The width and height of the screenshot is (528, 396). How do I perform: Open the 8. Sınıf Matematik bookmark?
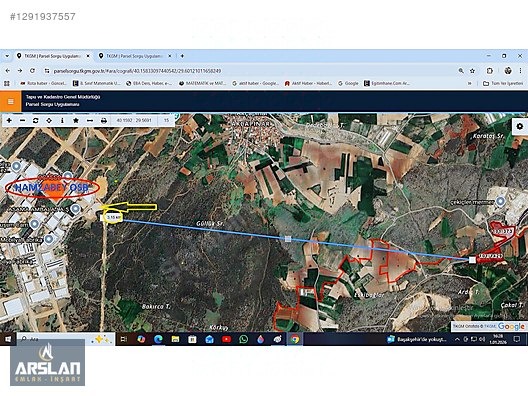tap(97, 83)
